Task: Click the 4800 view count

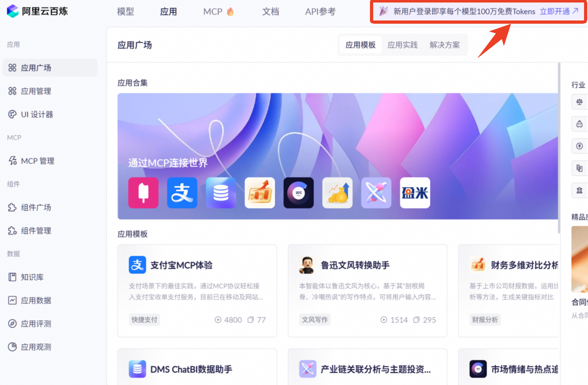Action: [x=228, y=320]
